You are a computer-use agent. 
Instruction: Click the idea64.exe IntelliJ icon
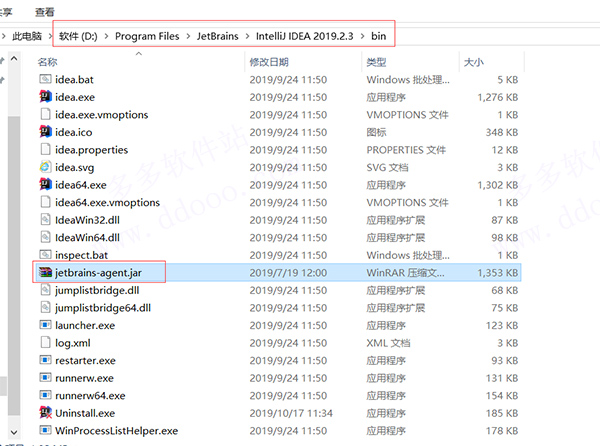(45, 184)
